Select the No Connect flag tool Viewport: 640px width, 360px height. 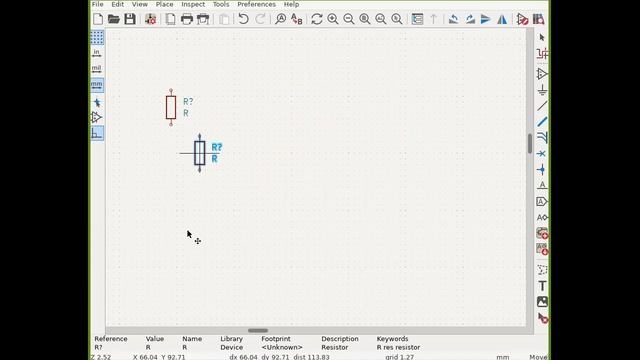[x=542, y=153]
